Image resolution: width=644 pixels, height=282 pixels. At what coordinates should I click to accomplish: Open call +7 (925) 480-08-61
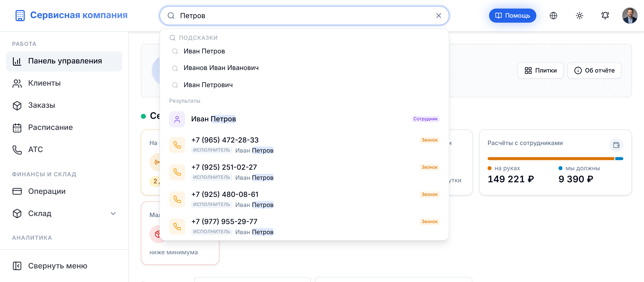[x=304, y=199]
